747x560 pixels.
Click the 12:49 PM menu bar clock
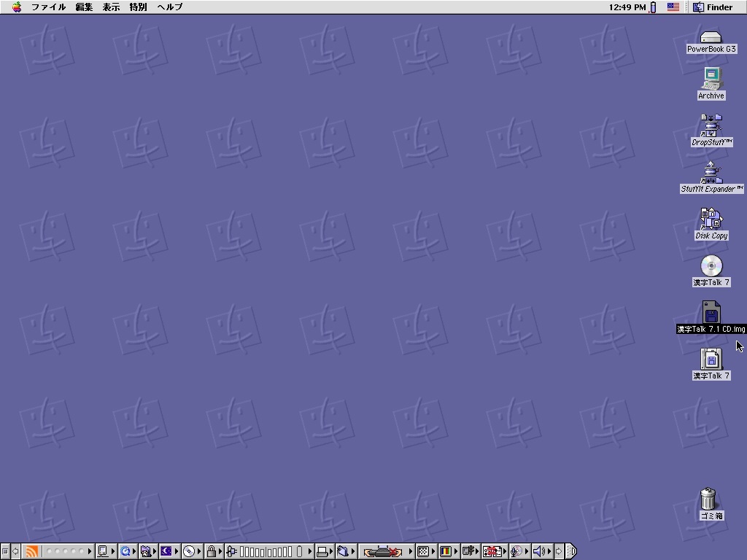pos(627,7)
